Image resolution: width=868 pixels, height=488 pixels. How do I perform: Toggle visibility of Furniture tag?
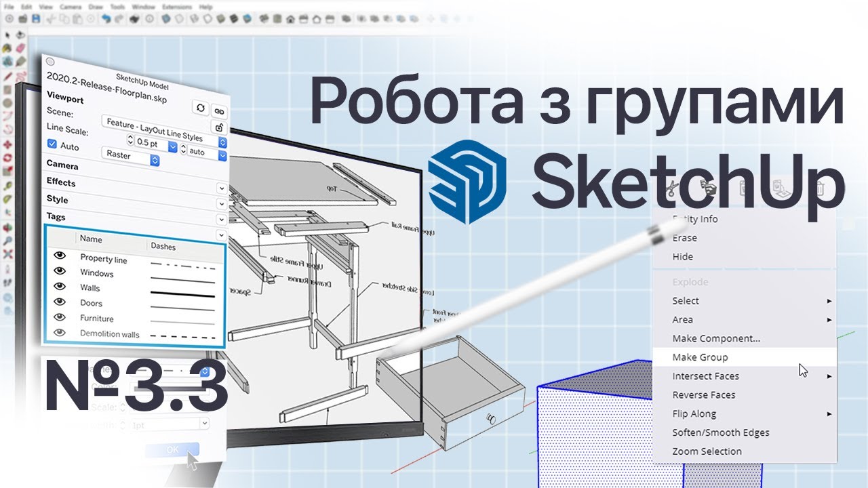(61, 317)
